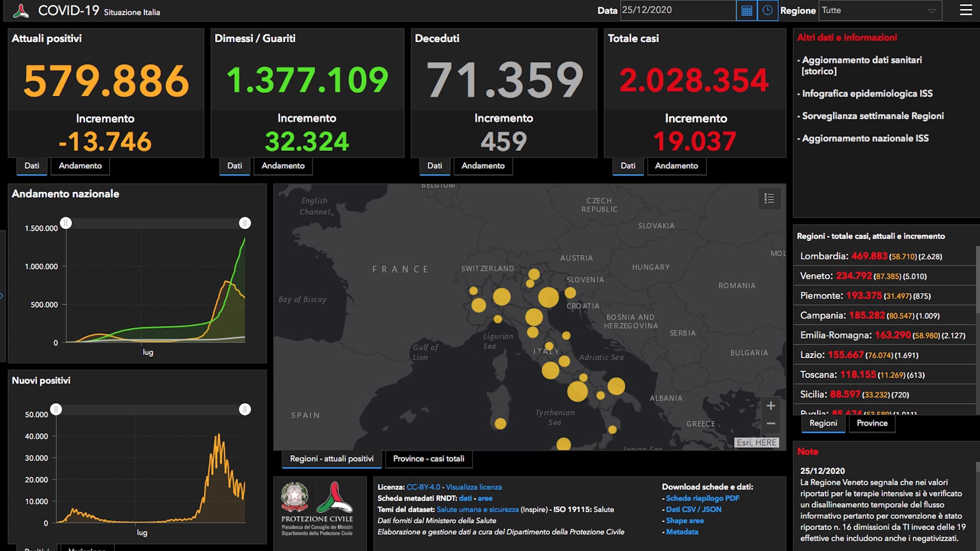Screen dimensions: 980x551
Task: Grab right handle of Andamento nazionale slider
Action: coord(245,223)
